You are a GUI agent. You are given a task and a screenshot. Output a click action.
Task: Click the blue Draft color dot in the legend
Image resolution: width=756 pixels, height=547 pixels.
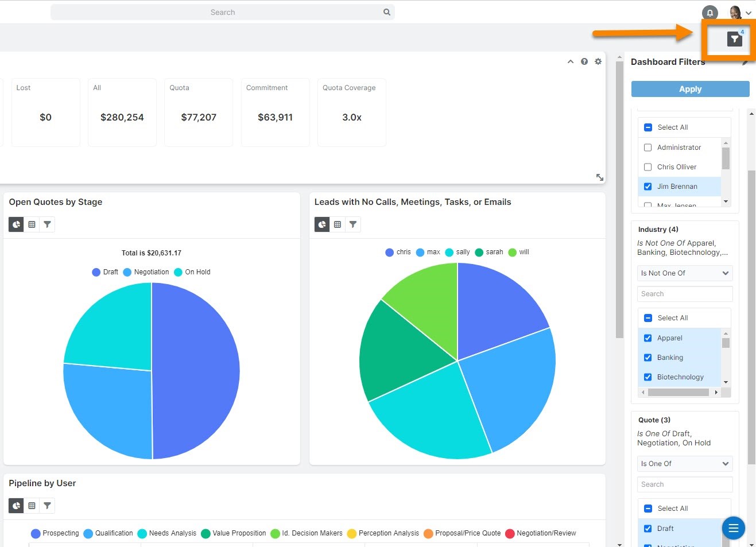point(95,272)
